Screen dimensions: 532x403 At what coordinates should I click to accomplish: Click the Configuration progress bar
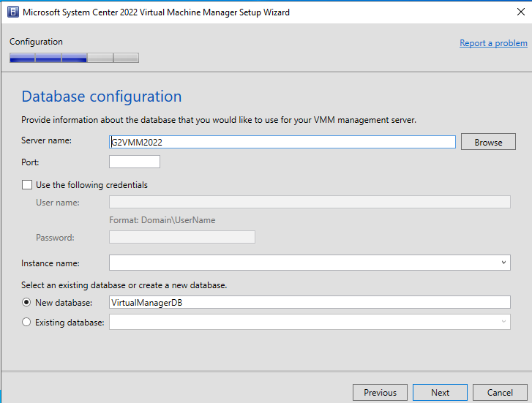pos(74,58)
